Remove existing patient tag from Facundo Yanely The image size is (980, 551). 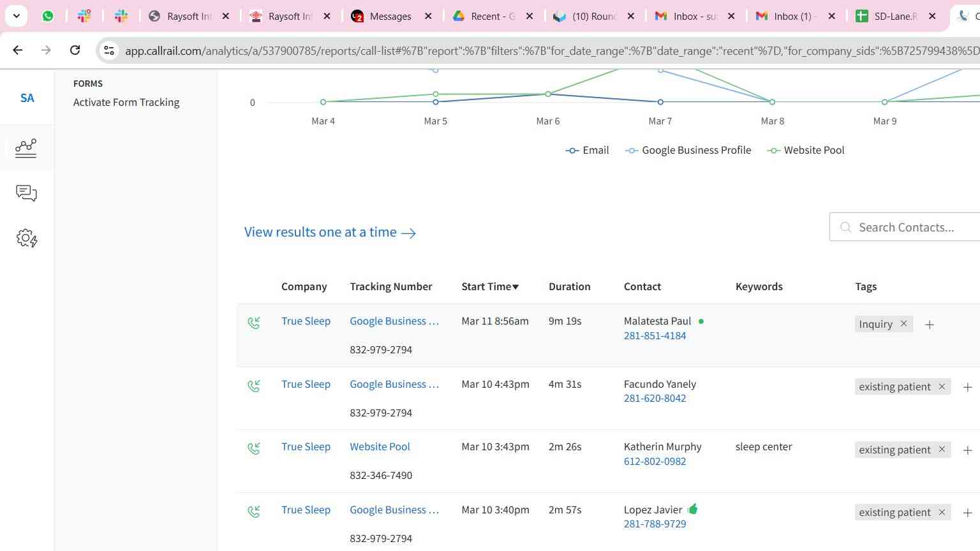tap(942, 386)
